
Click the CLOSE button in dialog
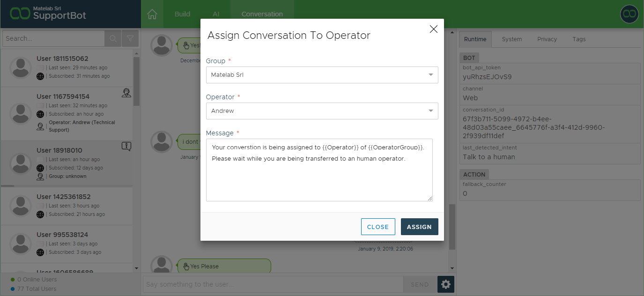tap(378, 227)
